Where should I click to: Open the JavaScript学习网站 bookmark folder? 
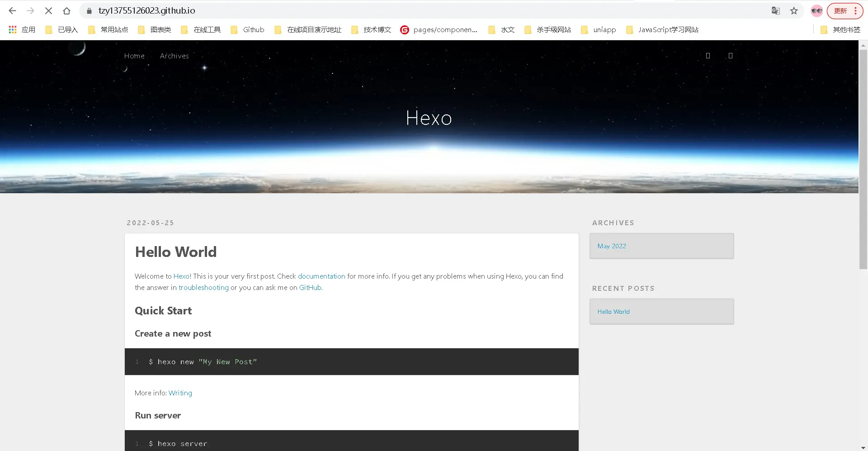pos(662,29)
